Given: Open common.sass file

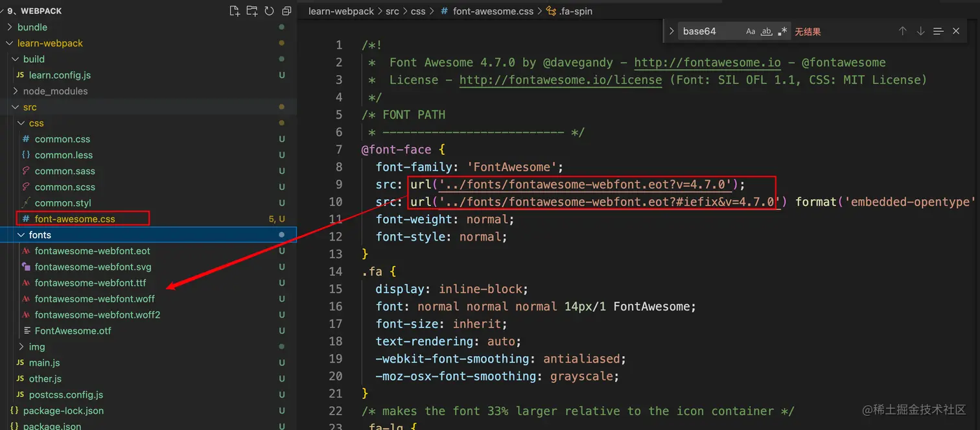Looking at the screenshot, I should pyautogui.click(x=65, y=171).
